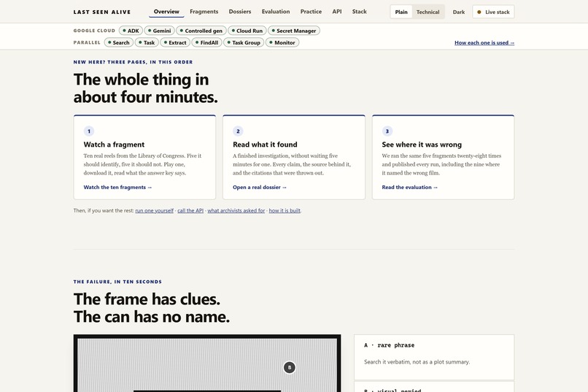Viewport: 588px width, 392px height.
Task: Follow 'Open a real dossier' link
Action: point(260,187)
